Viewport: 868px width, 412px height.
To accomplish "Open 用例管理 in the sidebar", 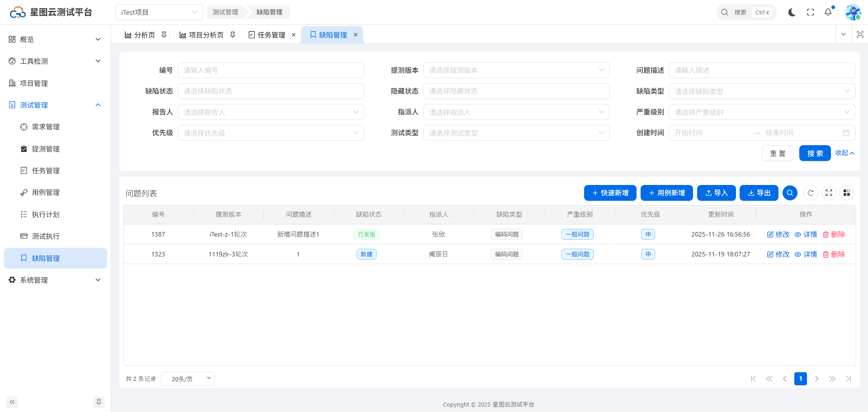I will tap(46, 193).
